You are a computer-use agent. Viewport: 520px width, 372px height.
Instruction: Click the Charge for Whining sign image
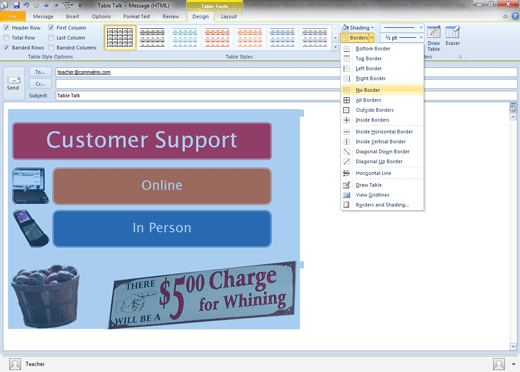[202, 295]
